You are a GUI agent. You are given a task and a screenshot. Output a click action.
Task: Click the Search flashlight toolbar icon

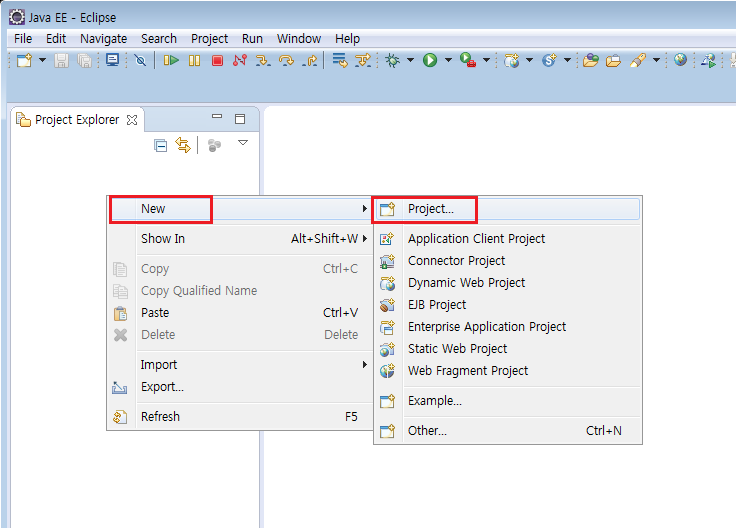click(638, 60)
